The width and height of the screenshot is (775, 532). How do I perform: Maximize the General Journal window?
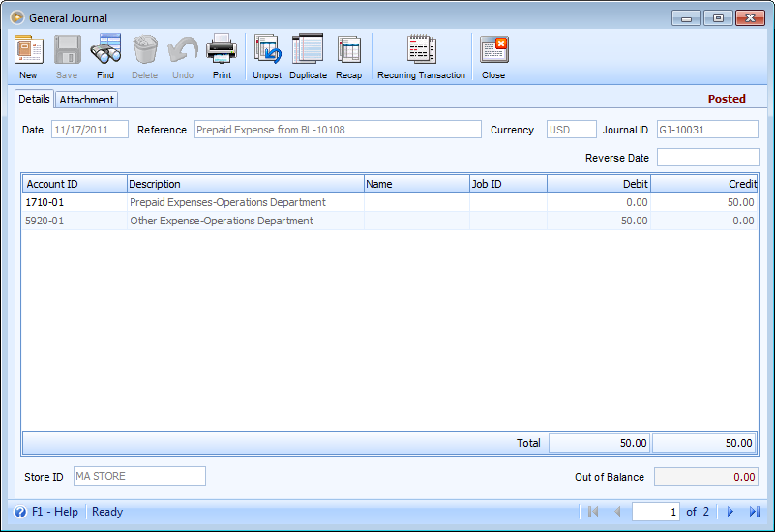click(718, 18)
